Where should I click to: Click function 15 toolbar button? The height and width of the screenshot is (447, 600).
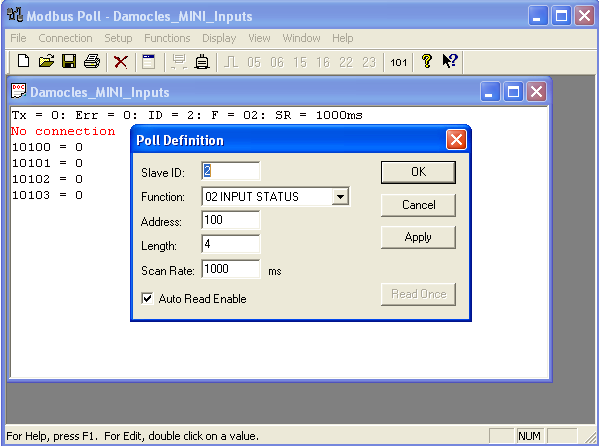point(300,62)
